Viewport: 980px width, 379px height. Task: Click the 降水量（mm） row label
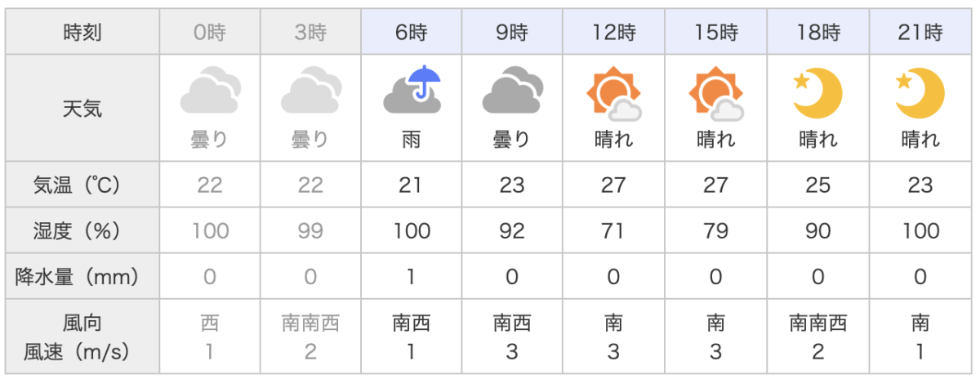(82, 277)
